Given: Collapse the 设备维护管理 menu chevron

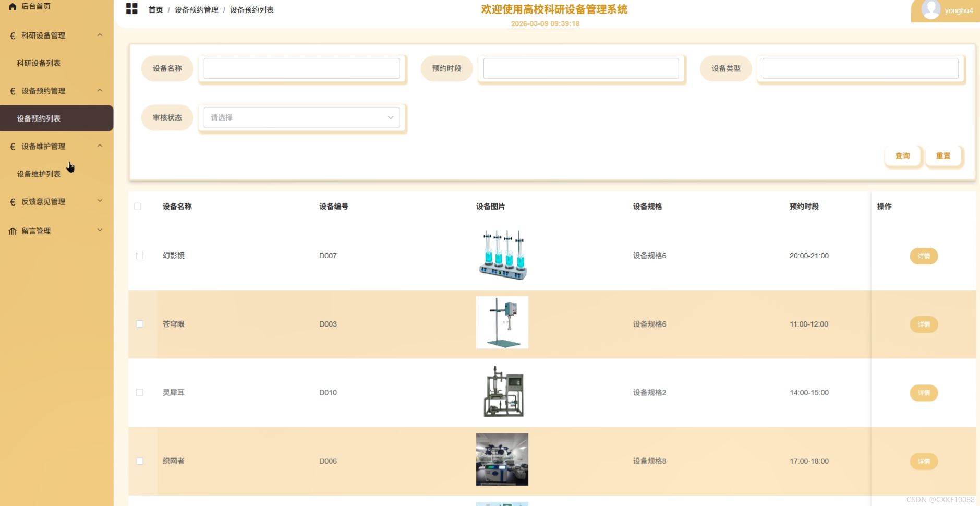Looking at the screenshot, I should tap(100, 146).
